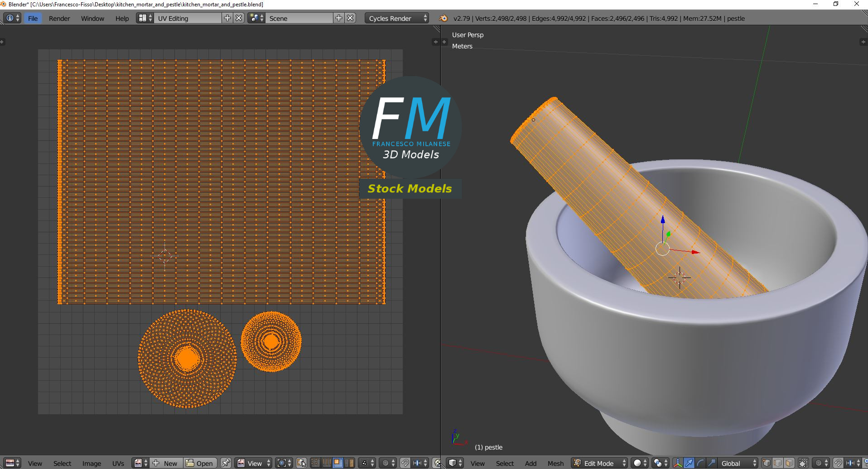The width and height of the screenshot is (868, 469).
Task: Select UV island selection mode
Action: pos(349,463)
